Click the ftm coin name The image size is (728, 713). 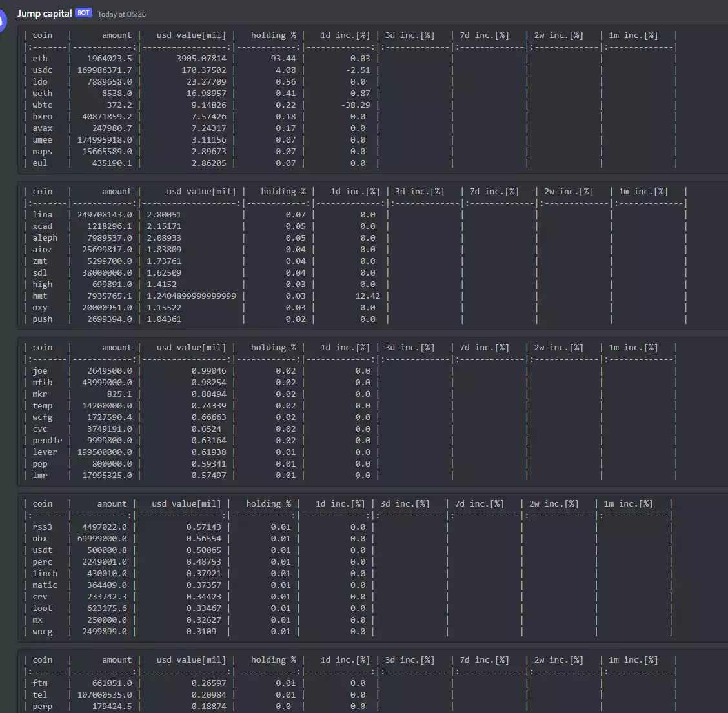pos(40,683)
